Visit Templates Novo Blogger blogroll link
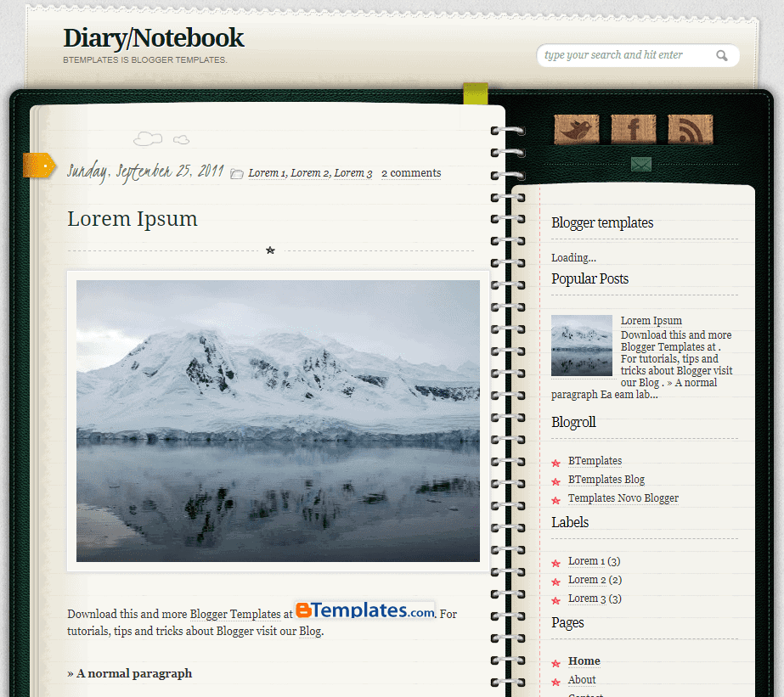This screenshot has height=697, width=784. point(623,498)
